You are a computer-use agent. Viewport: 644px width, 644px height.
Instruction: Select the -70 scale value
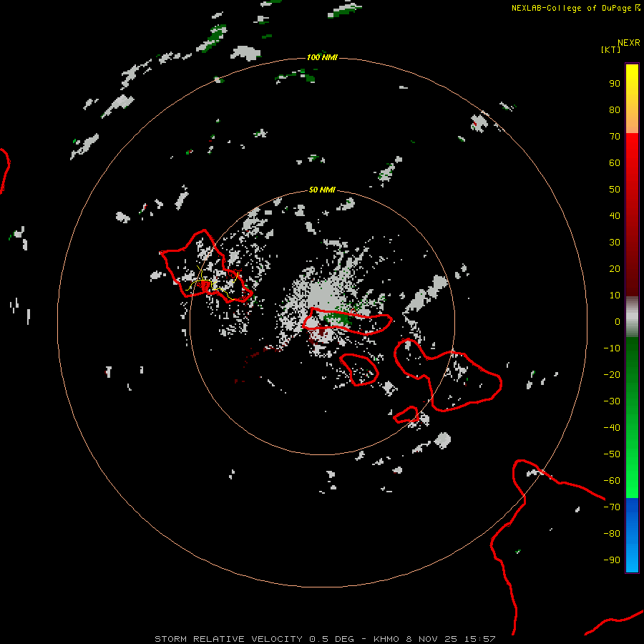click(612, 507)
